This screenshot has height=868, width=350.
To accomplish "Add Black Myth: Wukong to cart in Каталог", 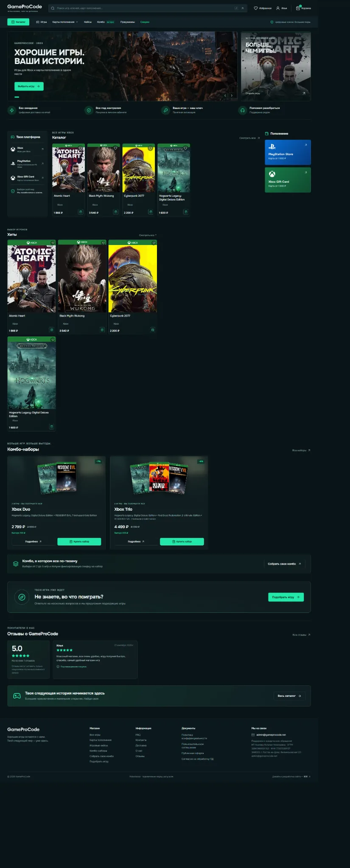I will [115, 212].
